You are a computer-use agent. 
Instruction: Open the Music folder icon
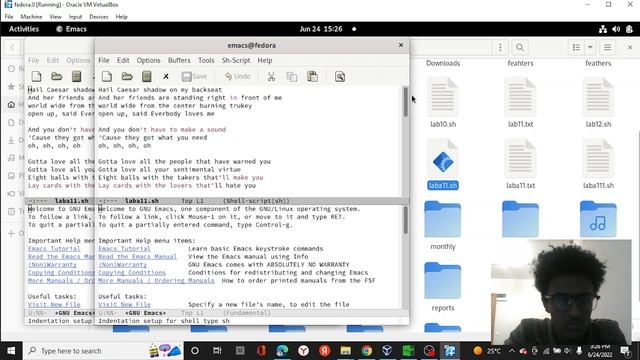coord(598,219)
